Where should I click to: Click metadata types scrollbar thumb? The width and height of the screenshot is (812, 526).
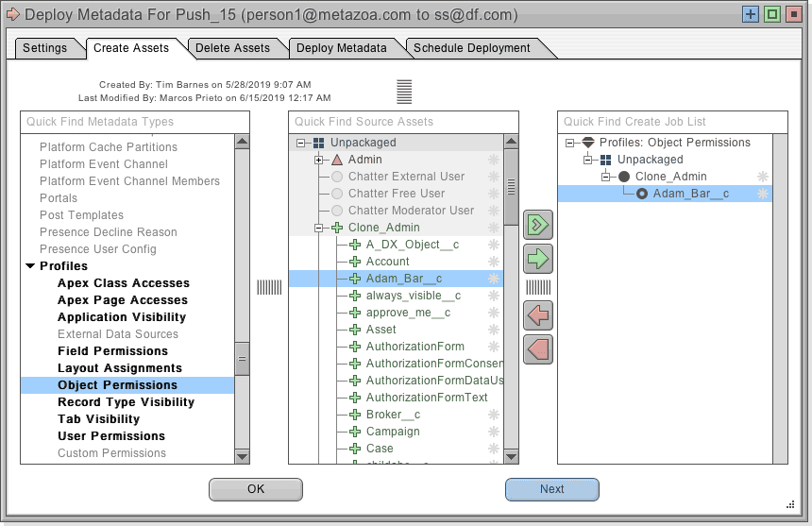pos(242,358)
